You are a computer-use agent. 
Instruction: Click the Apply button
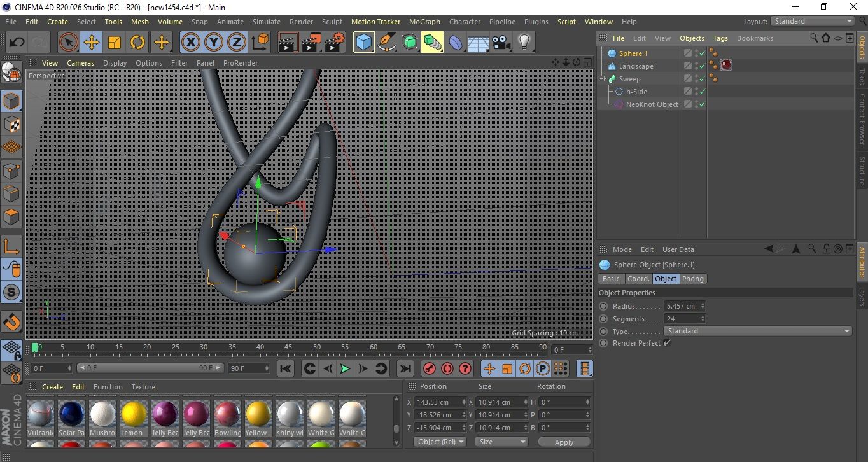pyautogui.click(x=564, y=442)
